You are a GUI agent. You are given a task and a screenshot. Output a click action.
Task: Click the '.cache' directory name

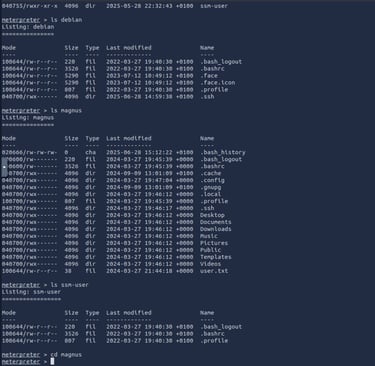[211, 173]
